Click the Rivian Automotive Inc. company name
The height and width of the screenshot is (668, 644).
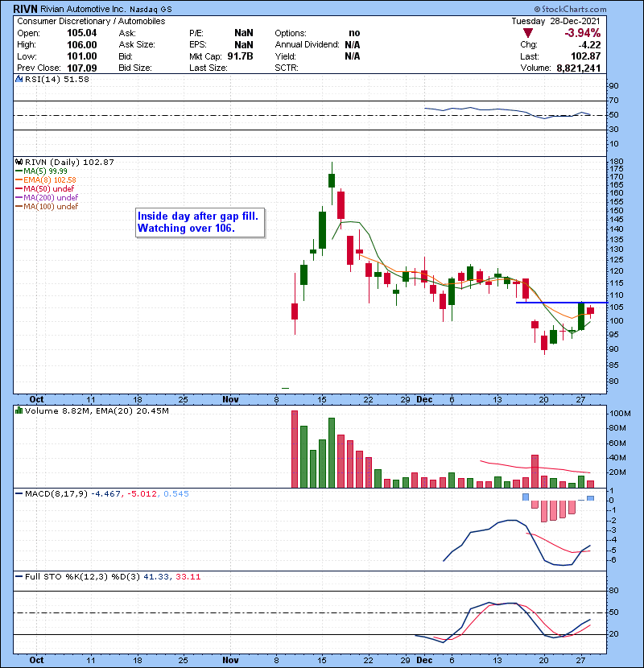coord(83,9)
